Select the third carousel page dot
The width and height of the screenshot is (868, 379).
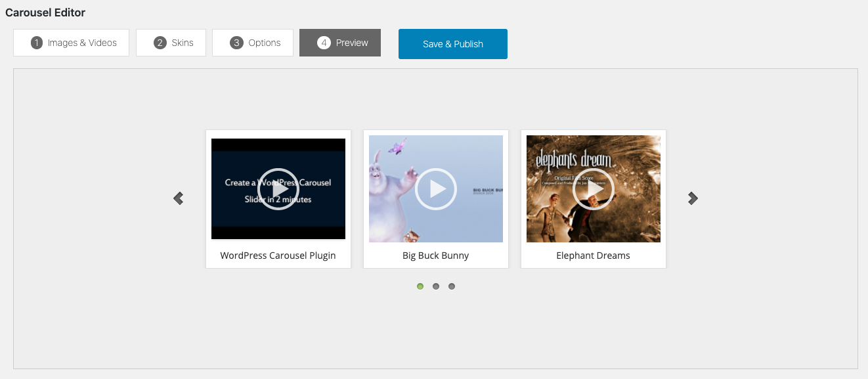tap(452, 286)
